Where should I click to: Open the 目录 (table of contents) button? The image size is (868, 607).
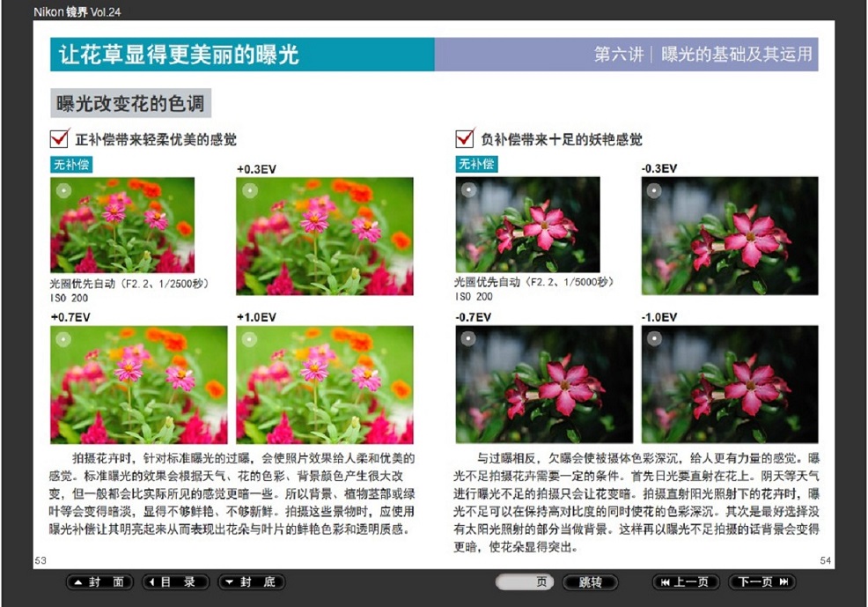pyautogui.click(x=176, y=582)
